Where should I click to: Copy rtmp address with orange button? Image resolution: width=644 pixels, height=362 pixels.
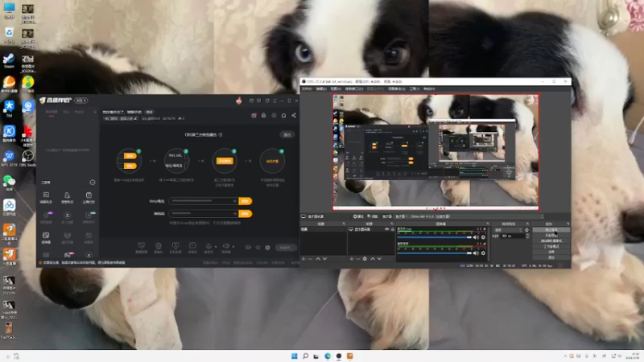[246, 201]
